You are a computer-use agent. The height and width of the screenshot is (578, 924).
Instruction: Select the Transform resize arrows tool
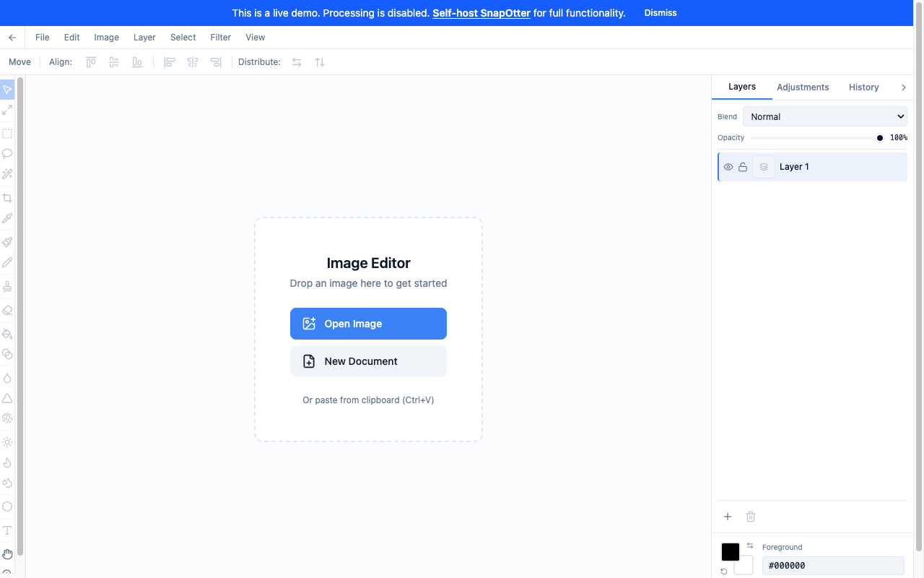[x=7, y=110]
